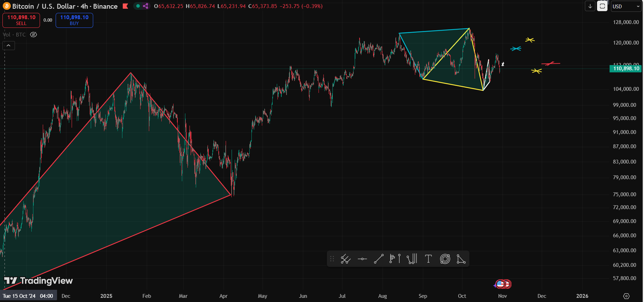Click the 66,000.00 price axis label

pos(625,236)
